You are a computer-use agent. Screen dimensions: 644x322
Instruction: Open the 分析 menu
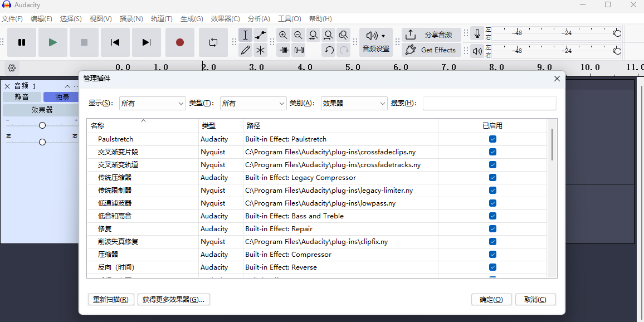pyautogui.click(x=258, y=19)
